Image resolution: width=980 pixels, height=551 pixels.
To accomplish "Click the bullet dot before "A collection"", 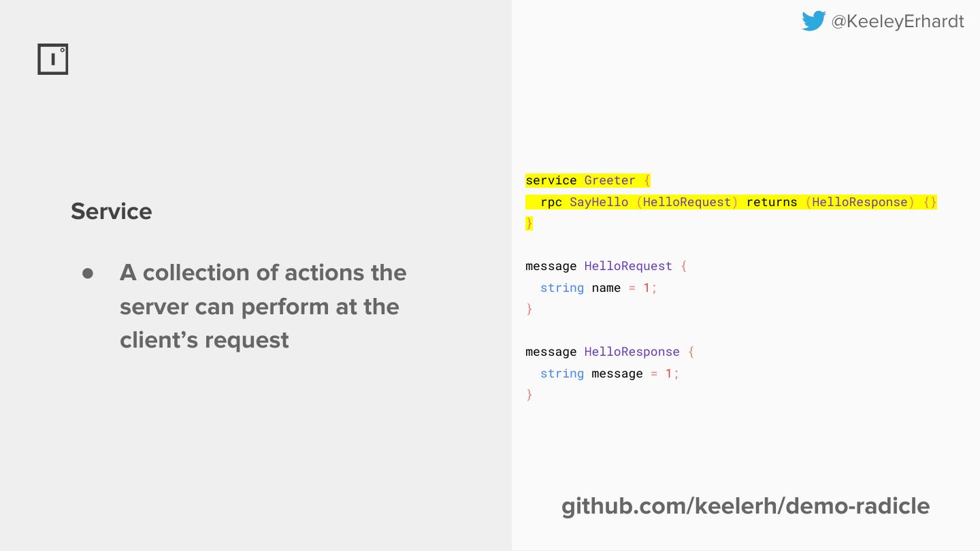I will 88,273.
